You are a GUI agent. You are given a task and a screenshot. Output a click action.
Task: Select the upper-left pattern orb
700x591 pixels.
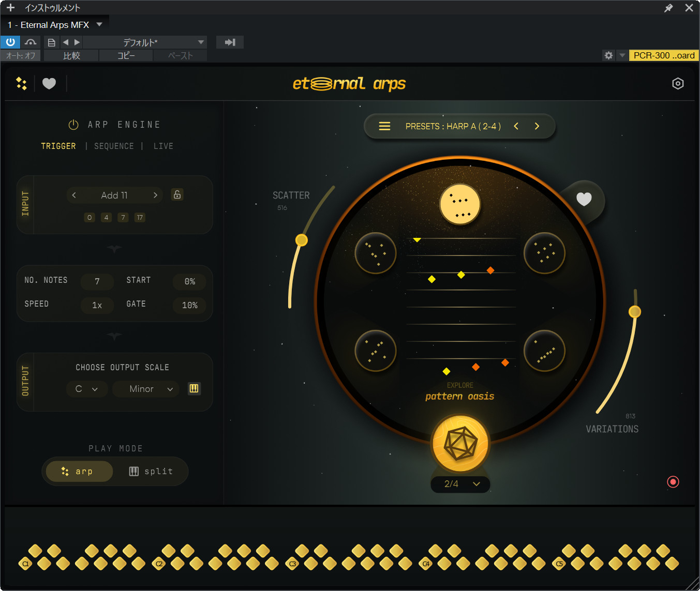[376, 253]
